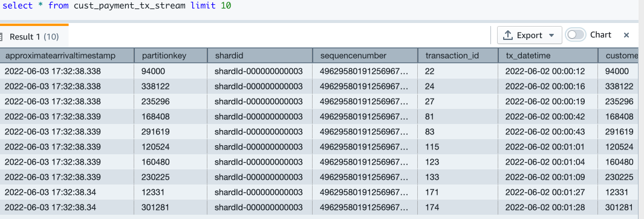Open the Export dropdown arrow
The height and width of the screenshot is (219, 644).
[x=552, y=35]
